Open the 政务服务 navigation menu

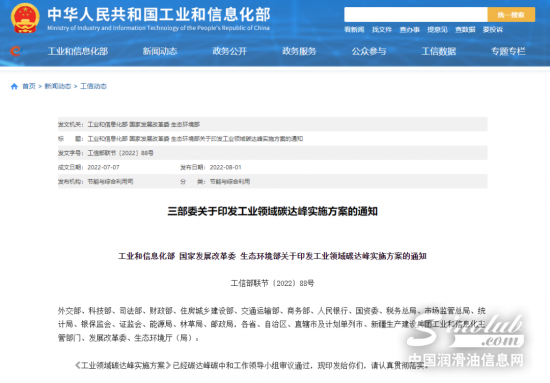(299, 51)
